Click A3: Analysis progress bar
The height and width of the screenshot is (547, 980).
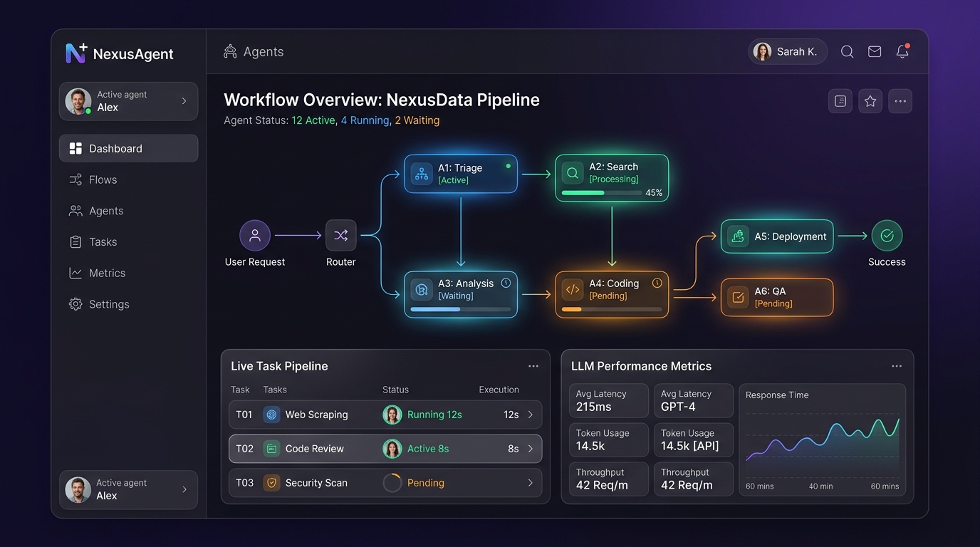[x=461, y=309]
